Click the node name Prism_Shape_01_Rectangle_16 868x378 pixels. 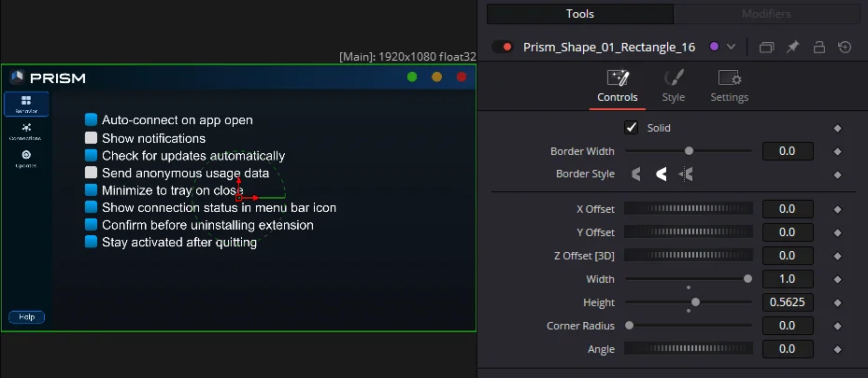point(609,47)
